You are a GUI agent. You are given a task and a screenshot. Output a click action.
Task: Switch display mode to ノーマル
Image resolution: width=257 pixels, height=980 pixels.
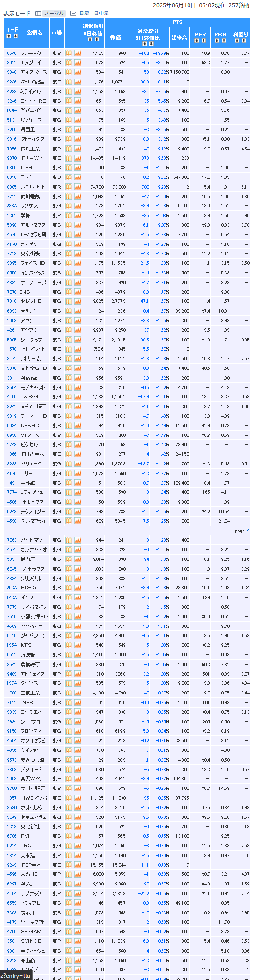(x=54, y=14)
